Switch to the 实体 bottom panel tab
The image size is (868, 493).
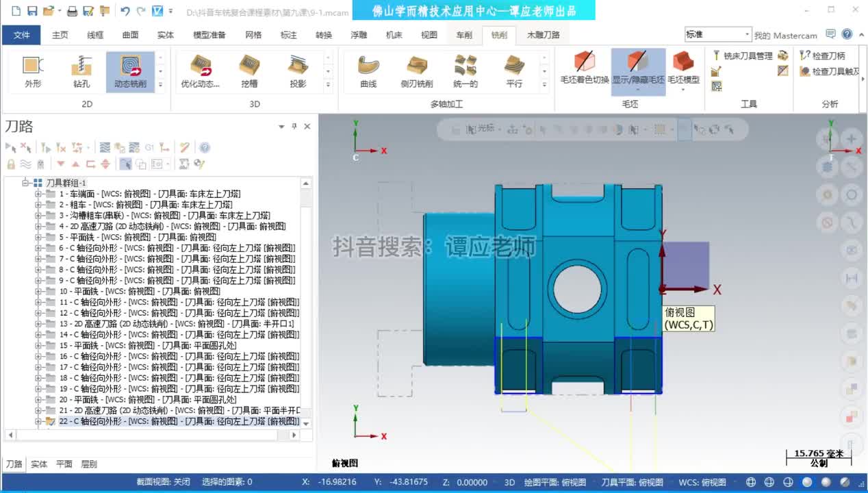click(x=39, y=464)
